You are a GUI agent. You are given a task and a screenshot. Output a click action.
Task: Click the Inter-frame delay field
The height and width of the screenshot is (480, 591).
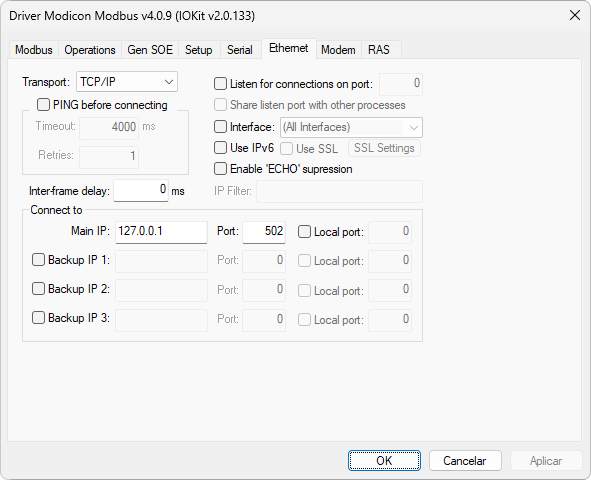(141, 190)
